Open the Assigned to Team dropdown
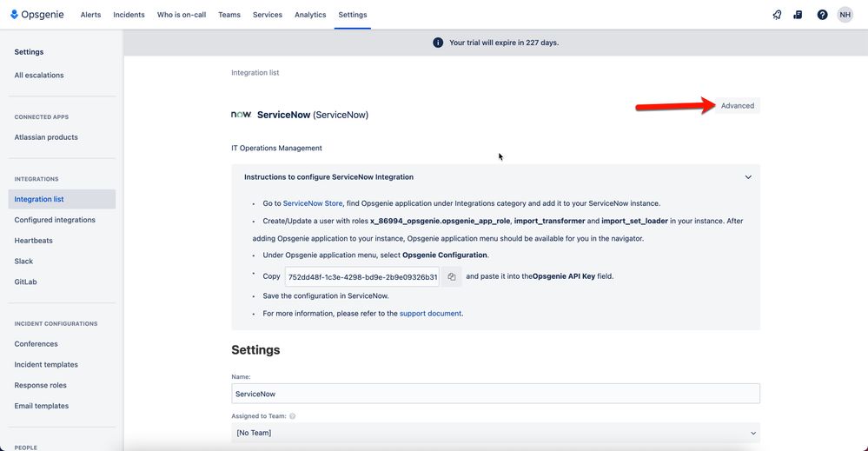 [x=495, y=433]
